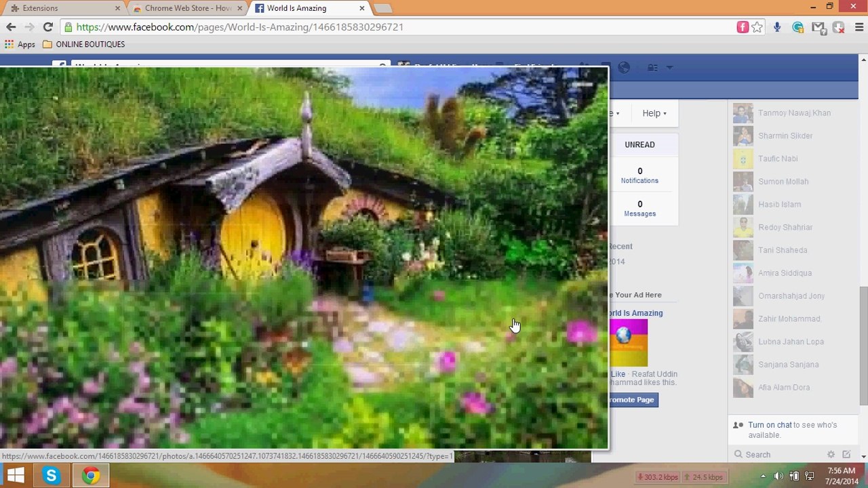Open the Chrome hamburger menu
This screenshot has height=488, width=868.
(859, 27)
